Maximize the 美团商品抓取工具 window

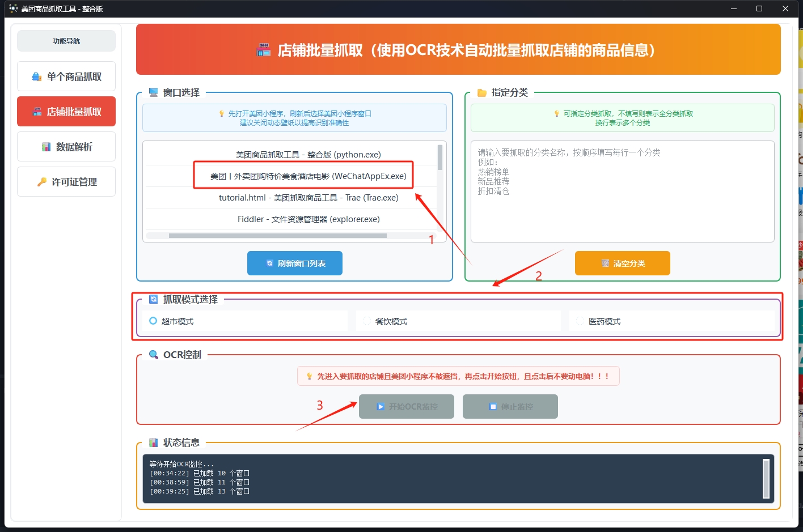coord(759,8)
